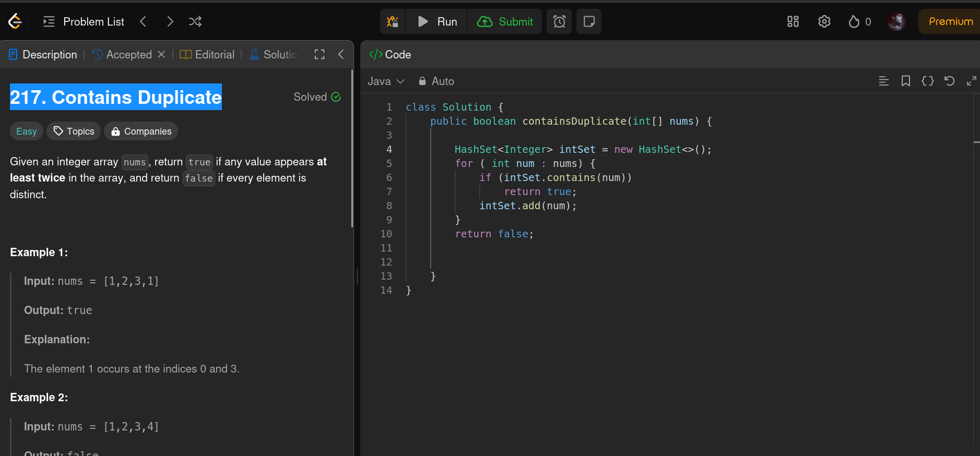Image resolution: width=980 pixels, height=456 pixels.
Task: Format code using the align icon
Action: click(x=883, y=81)
